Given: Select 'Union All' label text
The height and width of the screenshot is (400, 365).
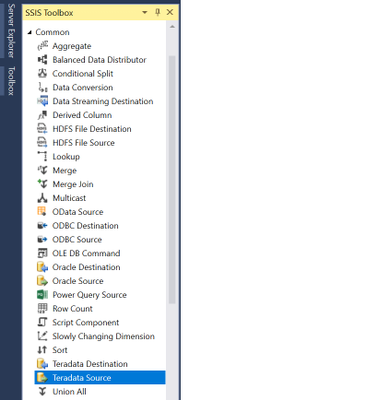Looking at the screenshot, I should 69,392.
